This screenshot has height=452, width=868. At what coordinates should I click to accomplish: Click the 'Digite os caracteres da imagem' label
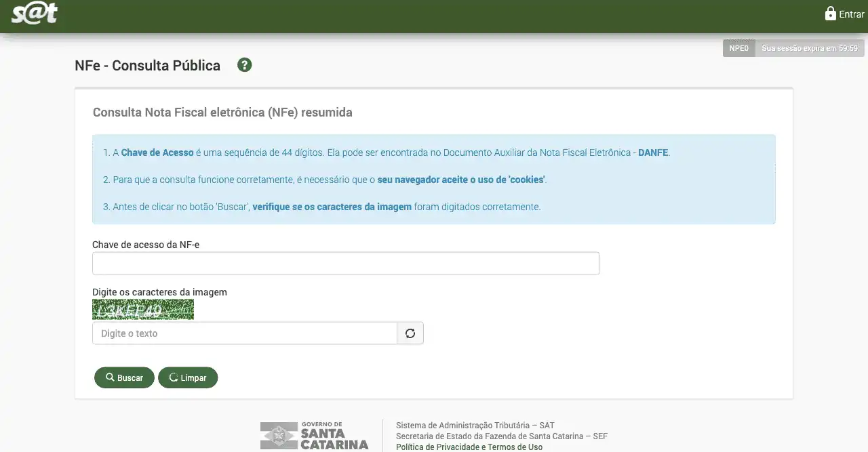point(159,292)
